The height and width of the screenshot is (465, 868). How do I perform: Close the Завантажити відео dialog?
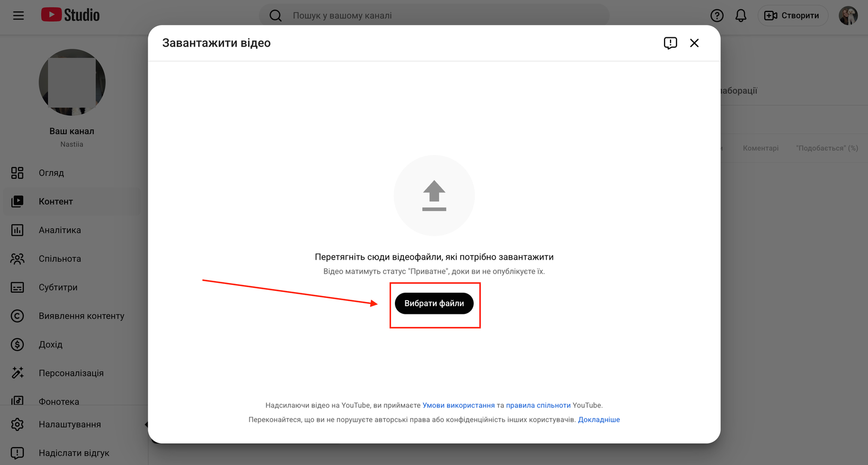(694, 43)
